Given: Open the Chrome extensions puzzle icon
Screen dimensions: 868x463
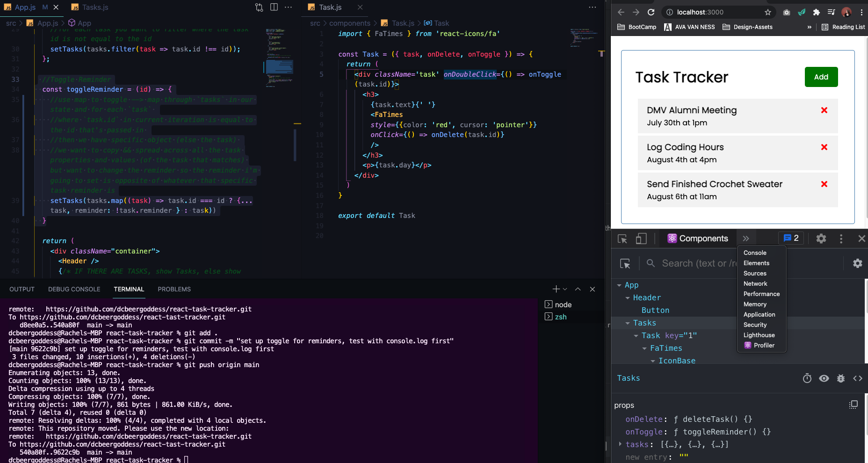Looking at the screenshot, I should coord(817,12).
